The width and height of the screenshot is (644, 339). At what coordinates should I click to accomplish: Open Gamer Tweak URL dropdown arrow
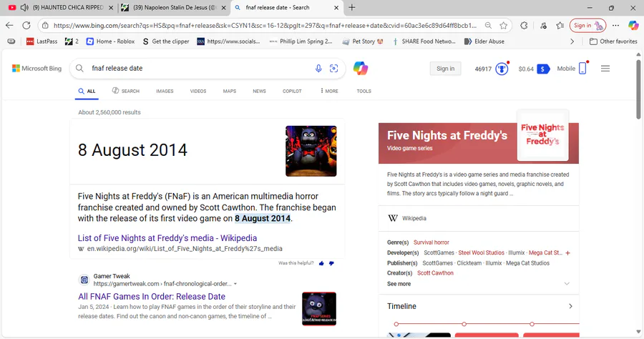[x=235, y=284]
